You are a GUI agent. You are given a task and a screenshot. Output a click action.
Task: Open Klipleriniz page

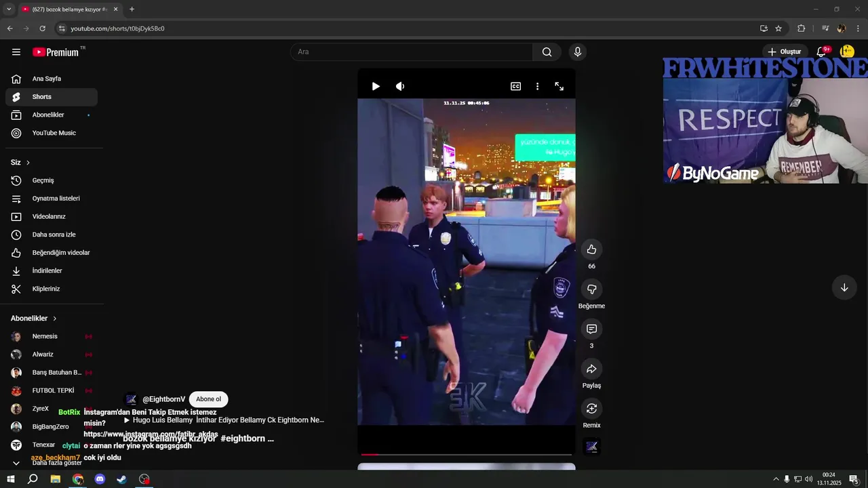pos(52,289)
